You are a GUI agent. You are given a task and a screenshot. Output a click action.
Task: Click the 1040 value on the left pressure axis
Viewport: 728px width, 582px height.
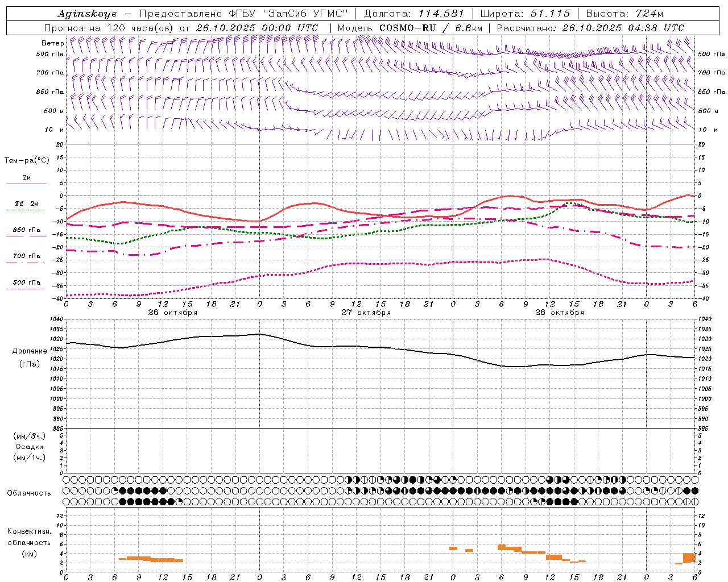(x=57, y=319)
